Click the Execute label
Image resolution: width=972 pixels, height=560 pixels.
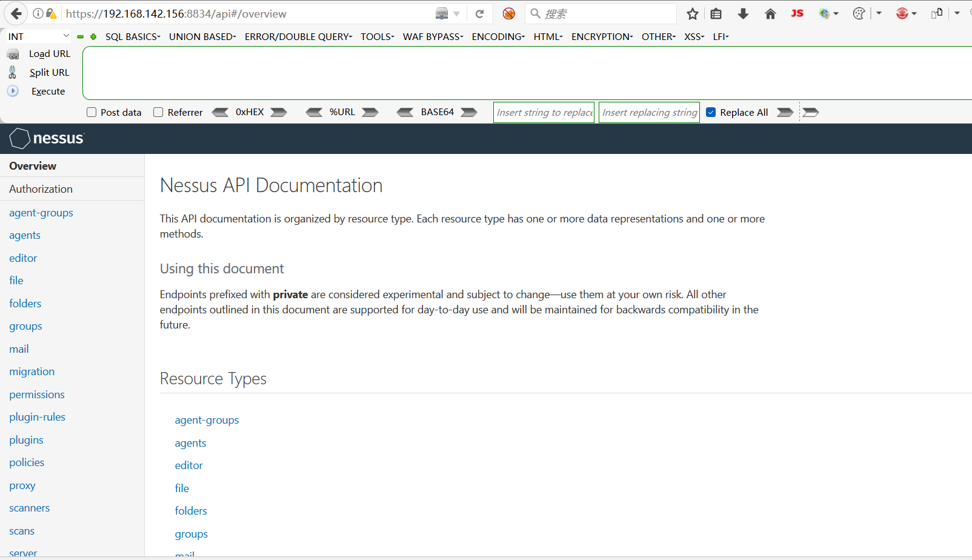coord(48,92)
